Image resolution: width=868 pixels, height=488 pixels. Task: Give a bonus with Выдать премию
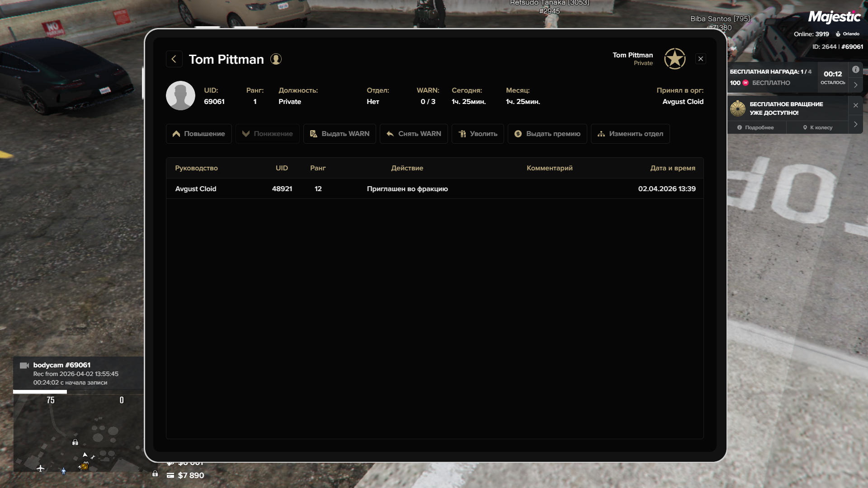547,134
